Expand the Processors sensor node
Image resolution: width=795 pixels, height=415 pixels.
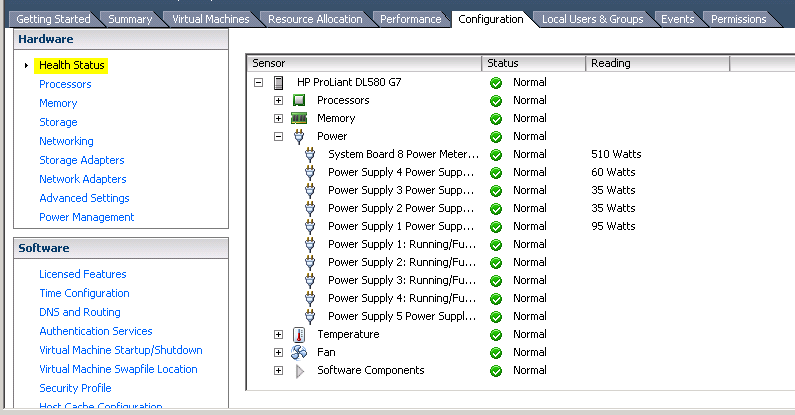click(x=278, y=100)
